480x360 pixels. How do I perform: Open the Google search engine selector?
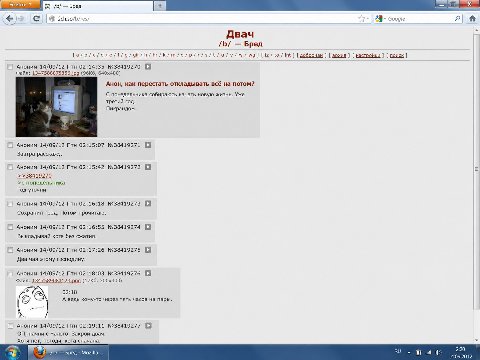point(380,19)
